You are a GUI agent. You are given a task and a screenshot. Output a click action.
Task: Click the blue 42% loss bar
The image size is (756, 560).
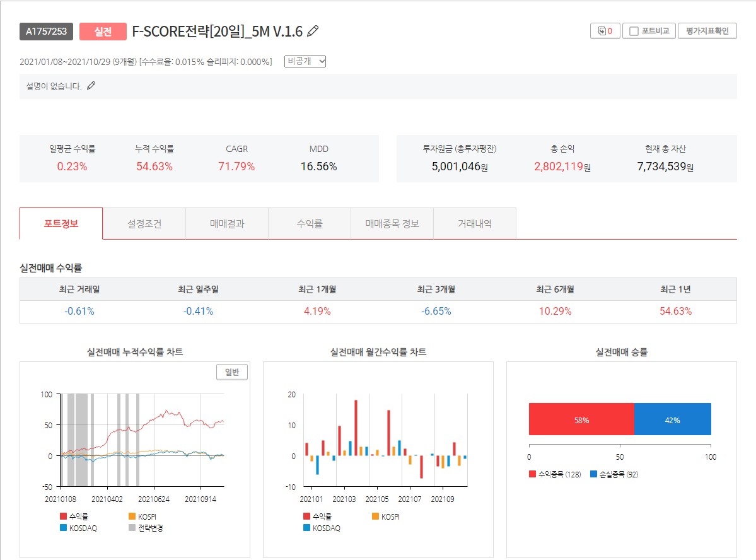[673, 419]
